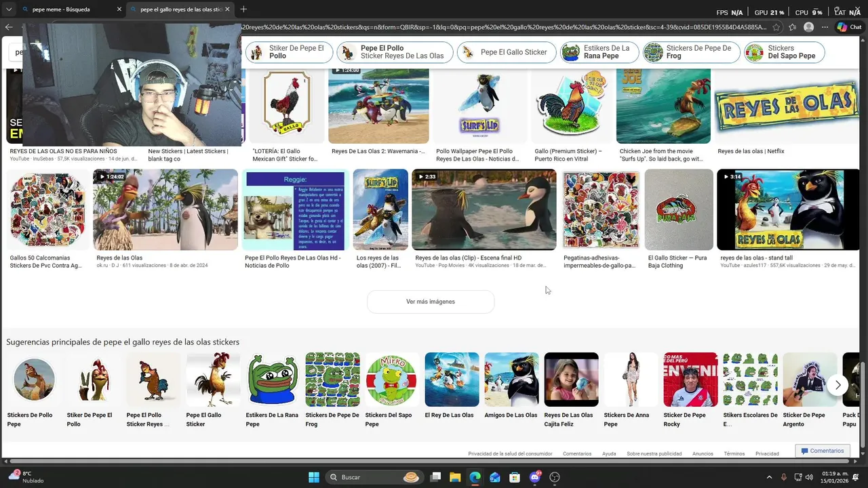Screen dimensions: 868x488
Task: Play 'reyes de las olas - stand tall' video
Action: pos(788,210)
